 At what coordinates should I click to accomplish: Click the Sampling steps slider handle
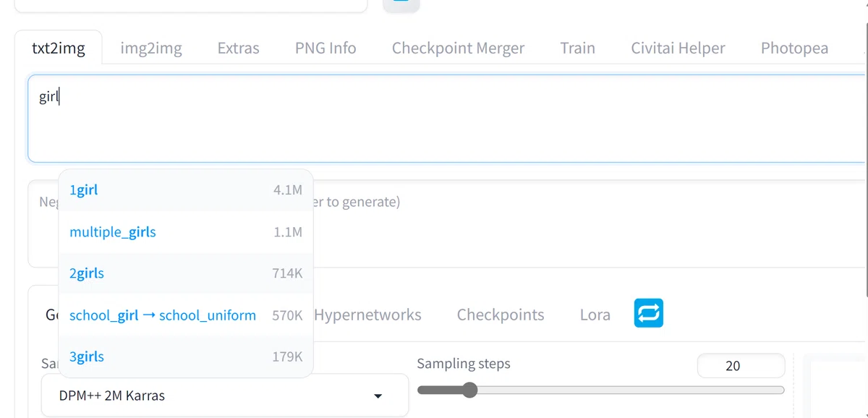click(469, 391)
